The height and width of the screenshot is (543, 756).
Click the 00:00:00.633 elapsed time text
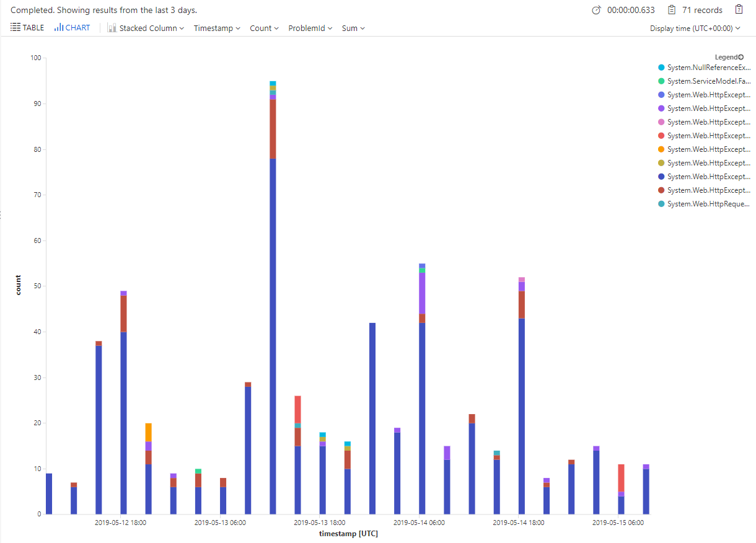(x=631, y=10)
